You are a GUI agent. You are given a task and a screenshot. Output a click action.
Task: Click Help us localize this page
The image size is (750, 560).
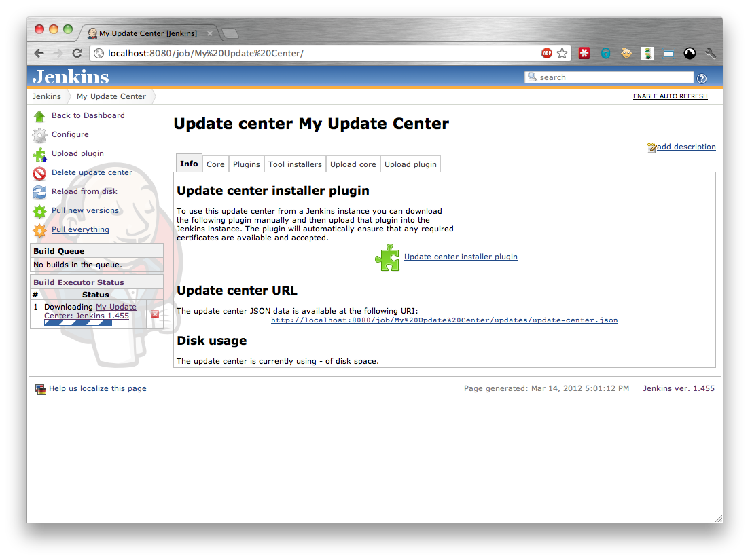coord(98,388)
